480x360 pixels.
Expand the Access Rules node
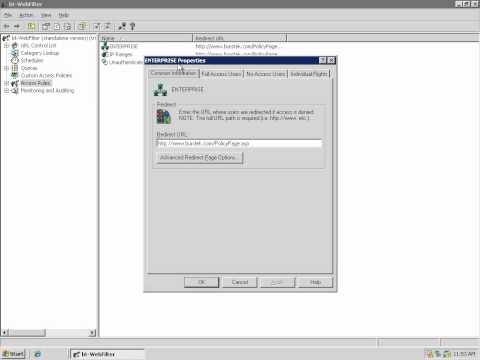6,83
